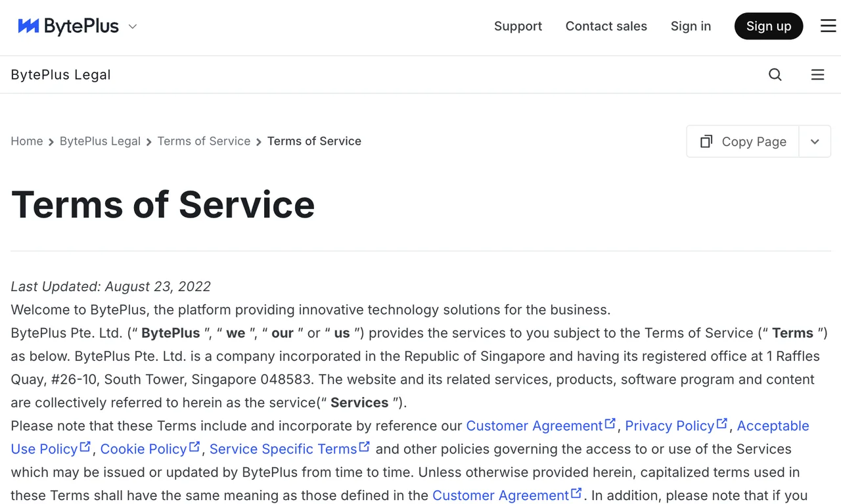The height and width of the screenshot is (504, 841).
Task: Click the BytePlus logo in the header
Action: 68,26
